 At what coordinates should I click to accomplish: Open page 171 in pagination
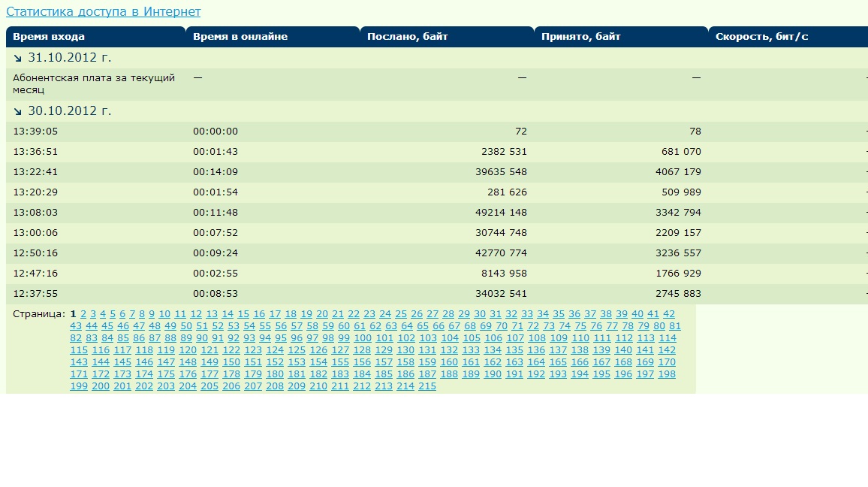[x=79, y=374]
